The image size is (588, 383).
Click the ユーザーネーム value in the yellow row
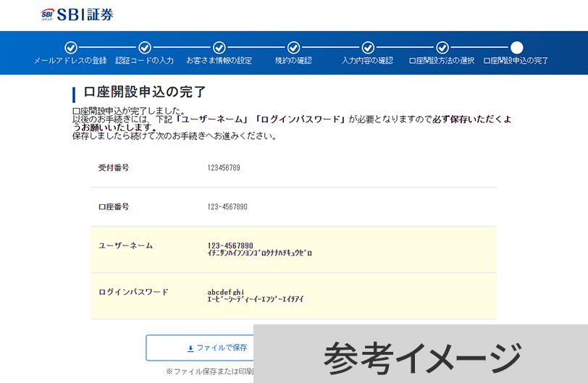[x=230, y=245]
